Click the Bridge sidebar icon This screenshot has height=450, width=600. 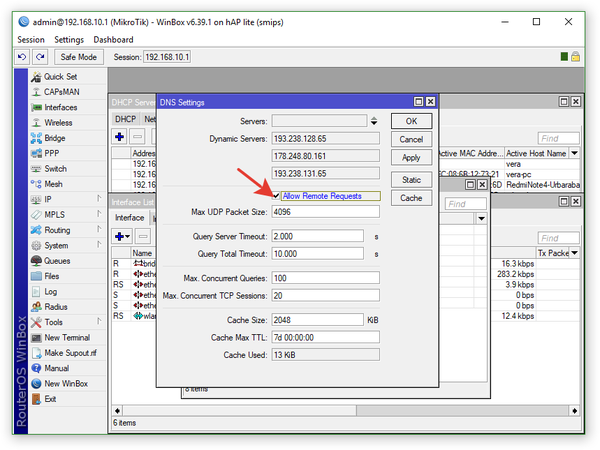click(x=36, y=138)
